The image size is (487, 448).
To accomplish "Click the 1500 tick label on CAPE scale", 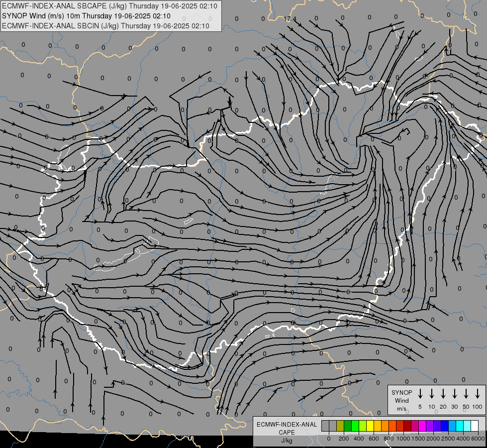I will tap(418, 439).
